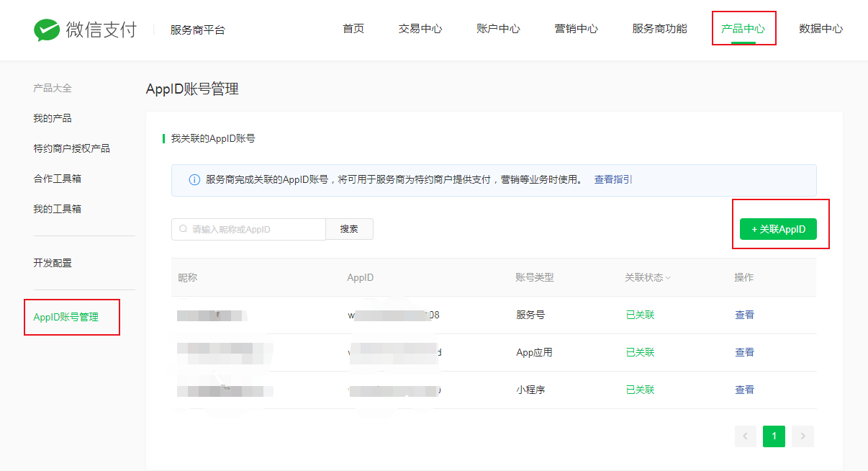The width and height of the screenshot is (868, 471).
Task: Click the info icon in the notice banner
Action: [x=194, y=180]
